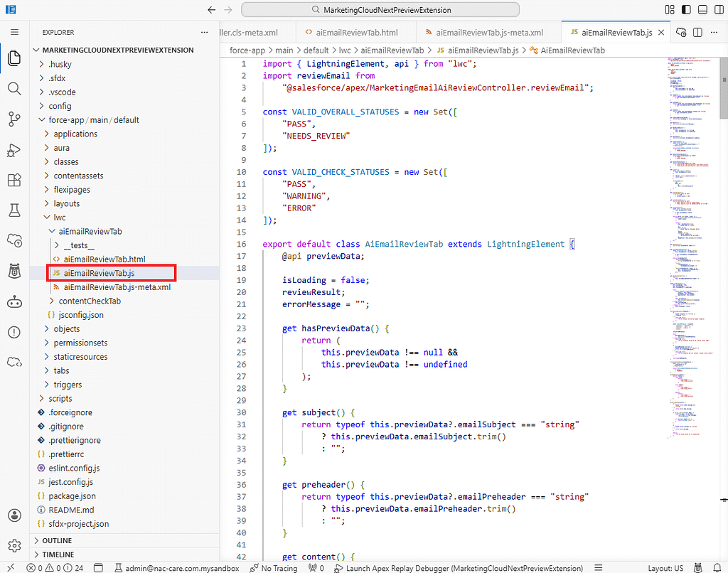Click admin@nac-care.com.mysandbox org in status bar

(x=177, y=568)
